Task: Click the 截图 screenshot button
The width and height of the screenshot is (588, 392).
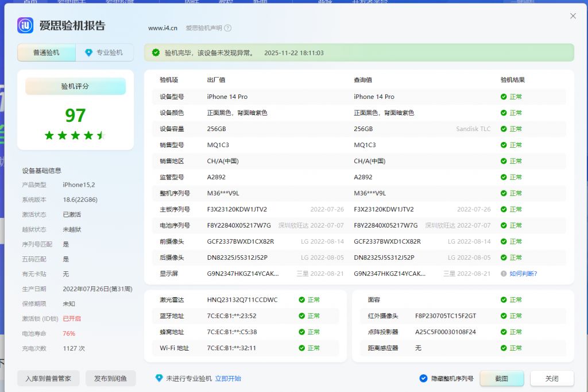Action: point(501,378)
